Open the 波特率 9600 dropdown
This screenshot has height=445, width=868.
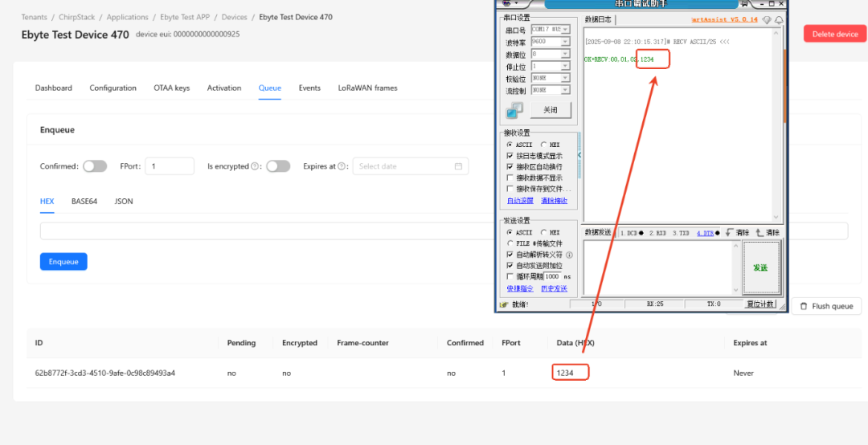[551, 42]
